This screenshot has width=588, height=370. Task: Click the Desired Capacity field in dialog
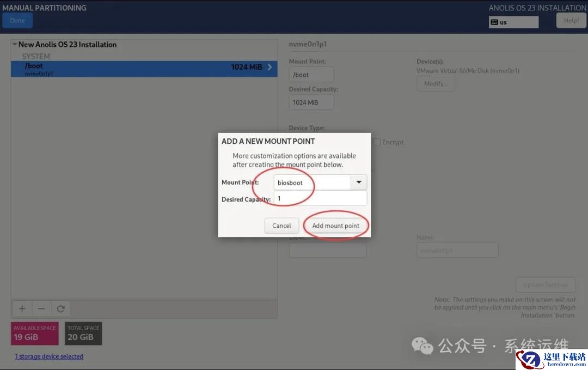[x=320, y=198]
